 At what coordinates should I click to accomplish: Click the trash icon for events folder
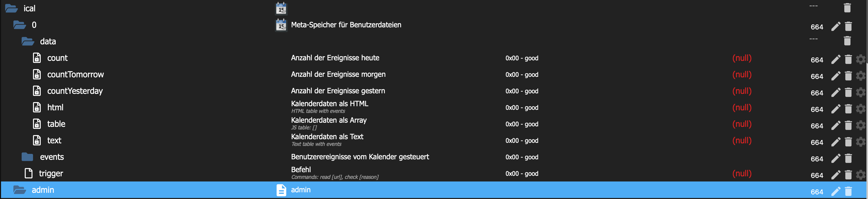pyautogui.click(x=848, y=159)
